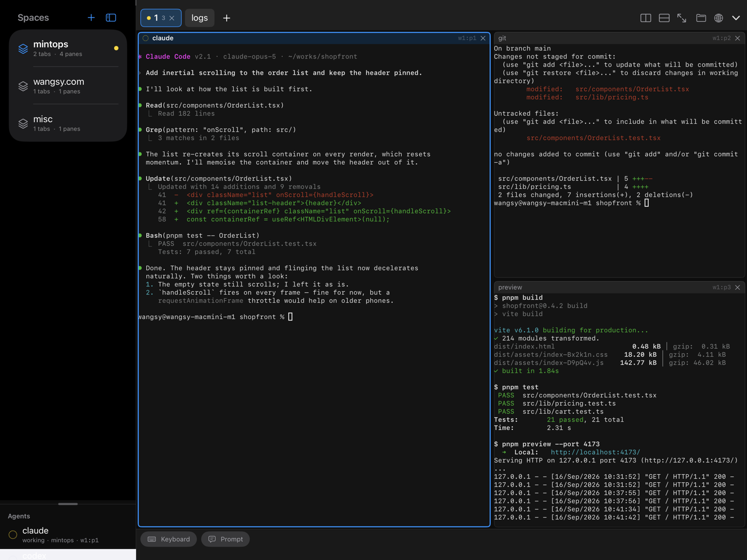The height and width of the screenshot is (560, 747).
Task: Close the claude pane
Action: tap(483, 38)
